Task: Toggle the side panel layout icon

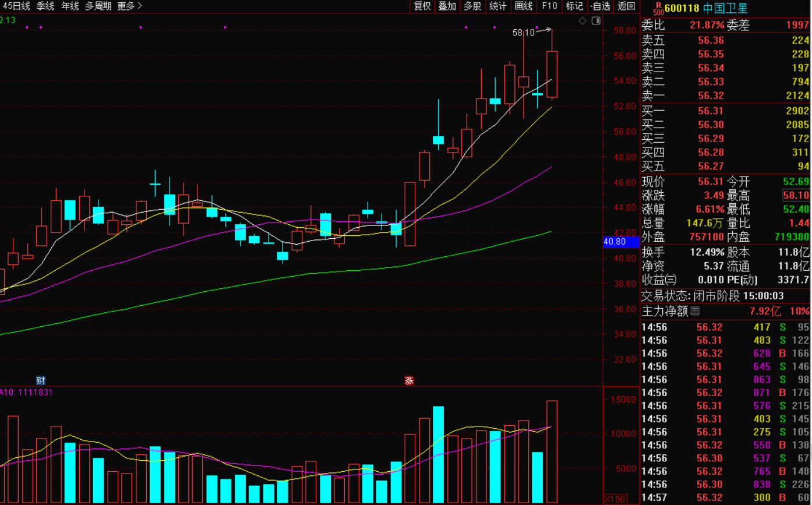Action: point(595,21)
